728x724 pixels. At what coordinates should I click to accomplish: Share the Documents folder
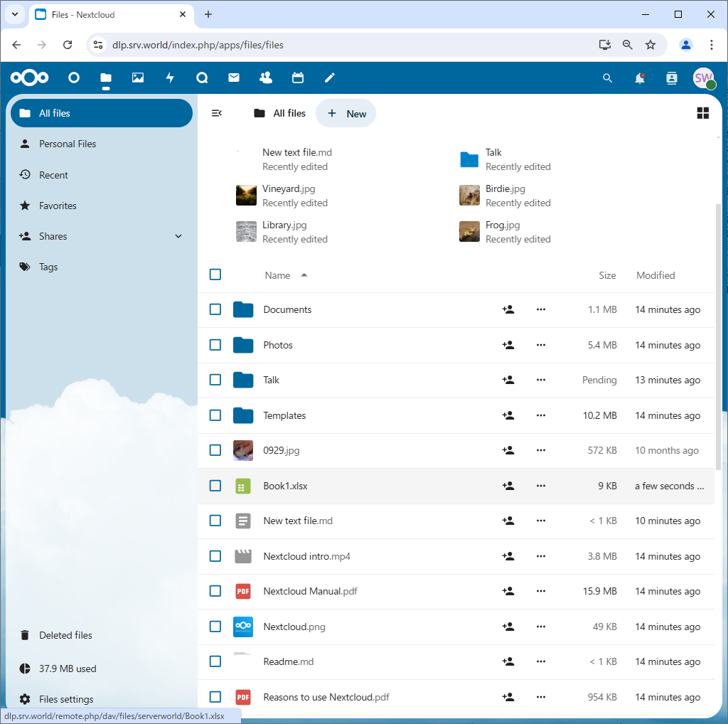pyautogui.click(x=508, y=309)
